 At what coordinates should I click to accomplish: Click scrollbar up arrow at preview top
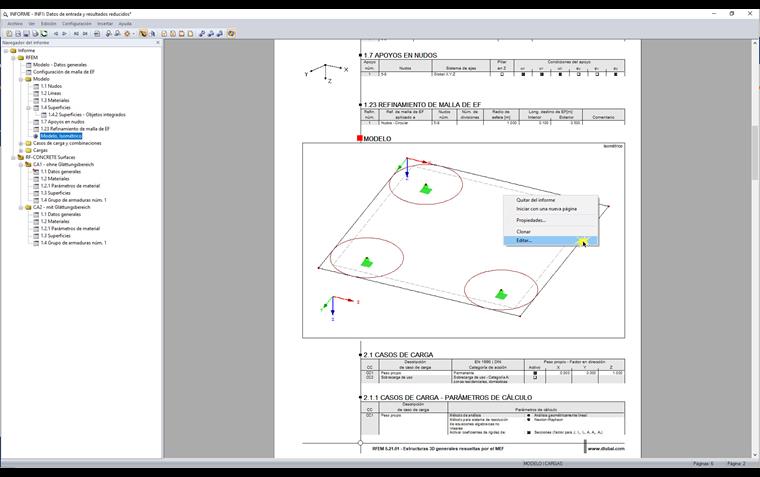tap(755, 43)
